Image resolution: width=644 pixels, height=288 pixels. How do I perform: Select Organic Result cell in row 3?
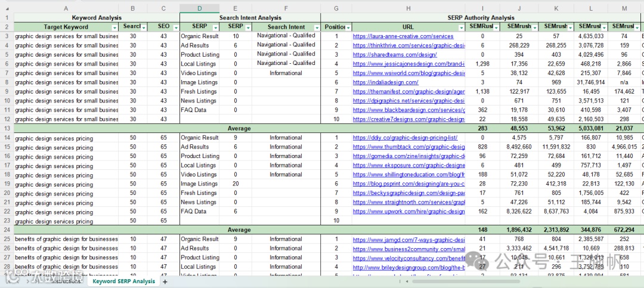(x=199, y=36)
